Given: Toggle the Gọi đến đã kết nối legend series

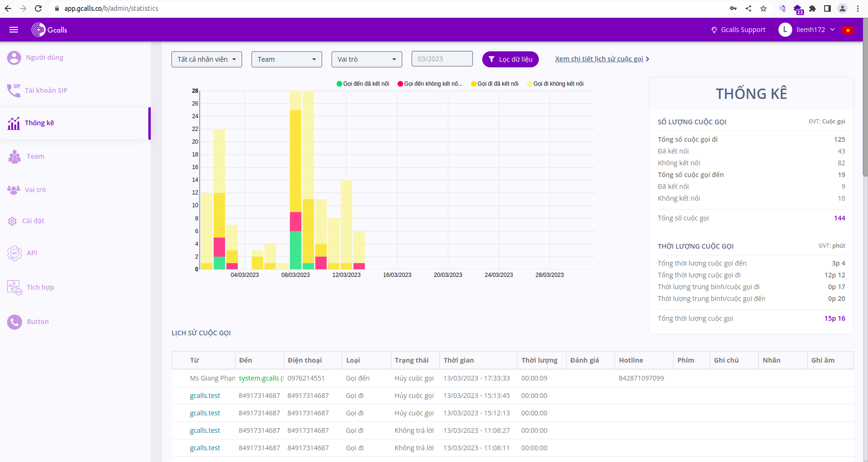Looking at the screenshot, I should click(x=363, y=84).
